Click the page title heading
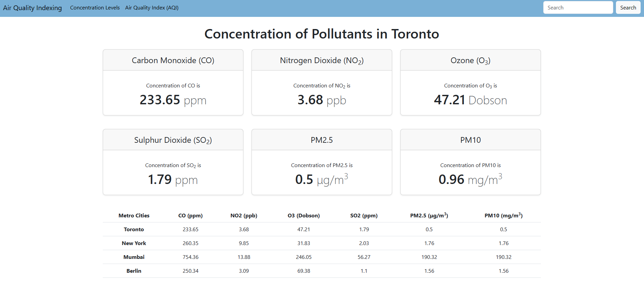Viewport: 644px width, 294px height. pos(321,34)
